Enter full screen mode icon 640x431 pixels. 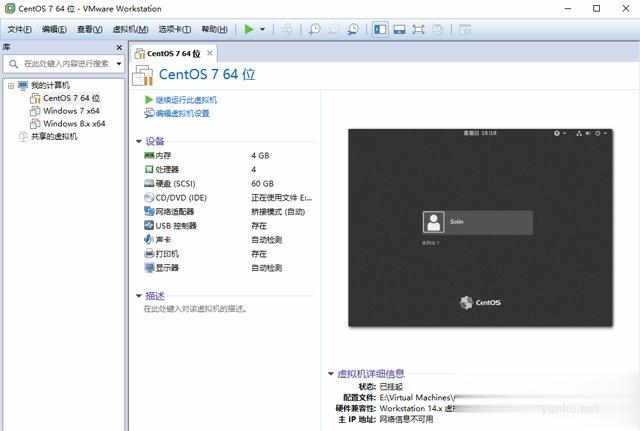(x=418, y=29)
